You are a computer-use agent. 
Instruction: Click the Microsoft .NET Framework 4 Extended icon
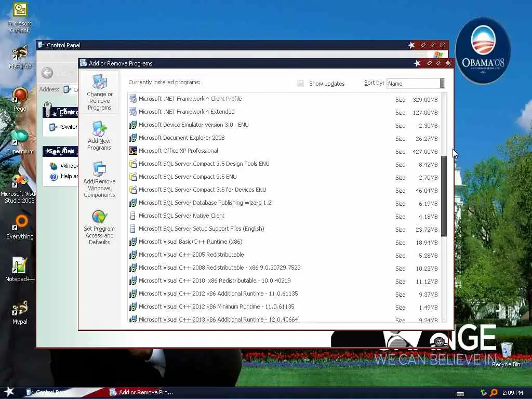(133, 112)
